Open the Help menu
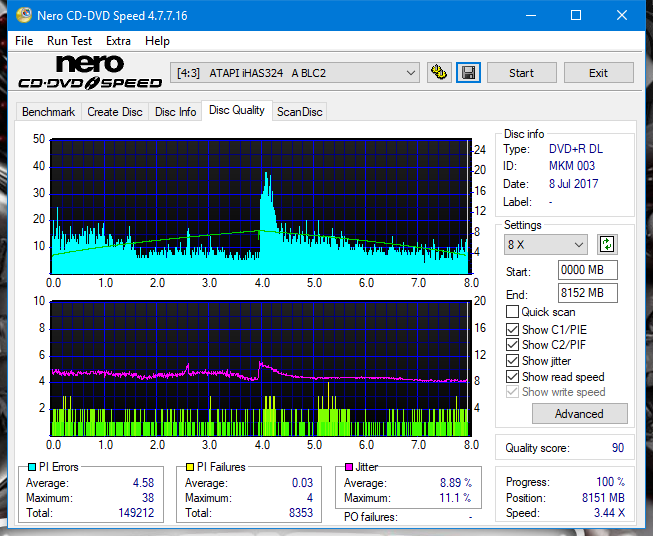This screenshot has width=653, height=536. pos(157,41)
